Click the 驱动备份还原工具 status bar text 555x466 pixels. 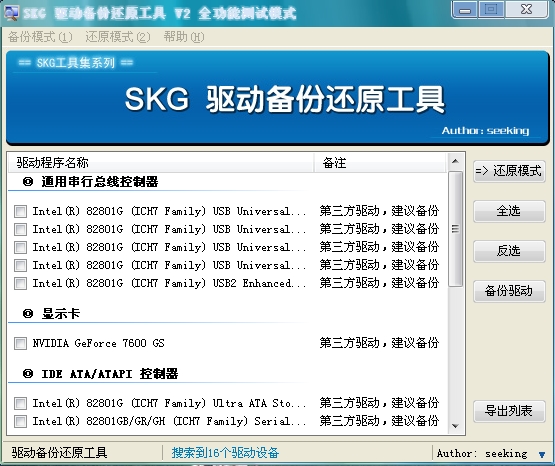click(59, 453)
